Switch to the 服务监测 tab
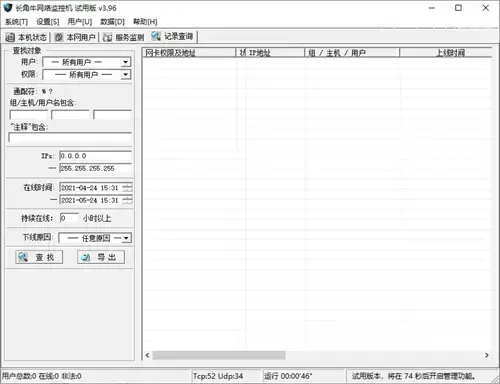Image resolution: width=500 pixels, height=384 pixels. click(x=124, y=37)
